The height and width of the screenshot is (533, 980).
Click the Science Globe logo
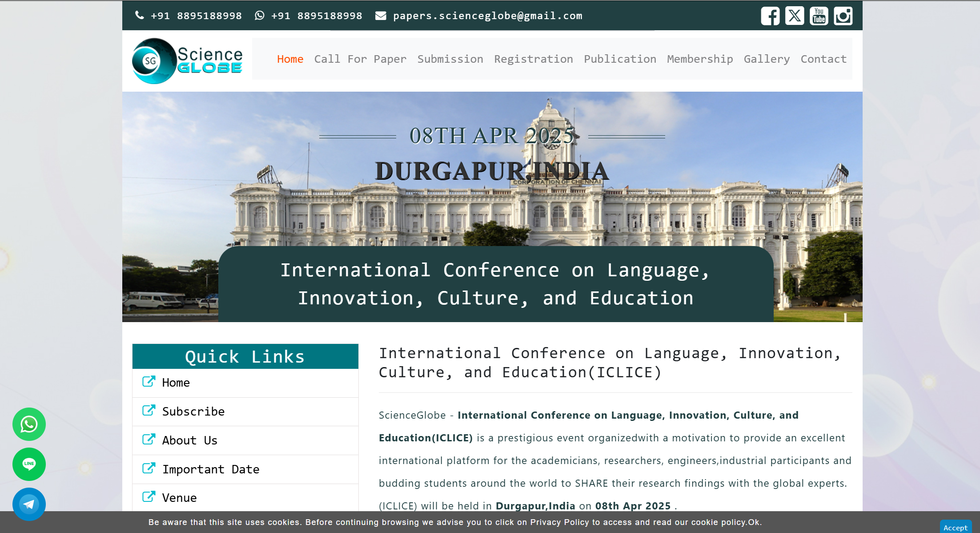(187, 61)
